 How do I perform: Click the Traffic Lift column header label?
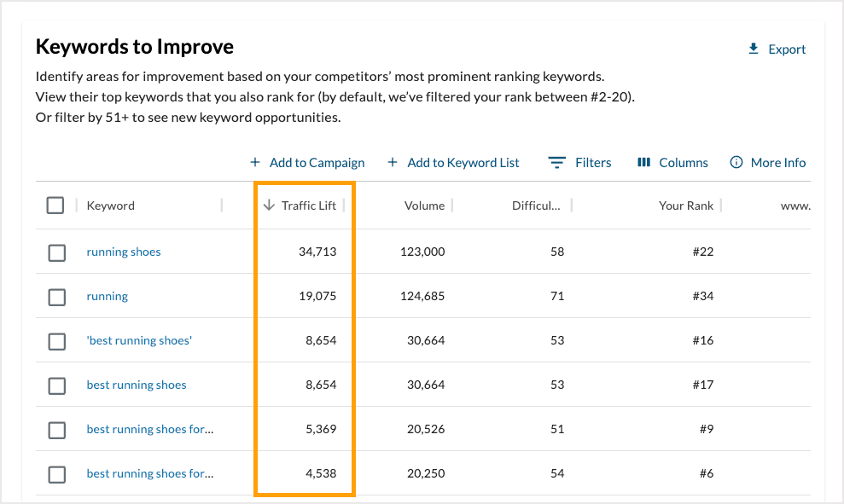309,206
